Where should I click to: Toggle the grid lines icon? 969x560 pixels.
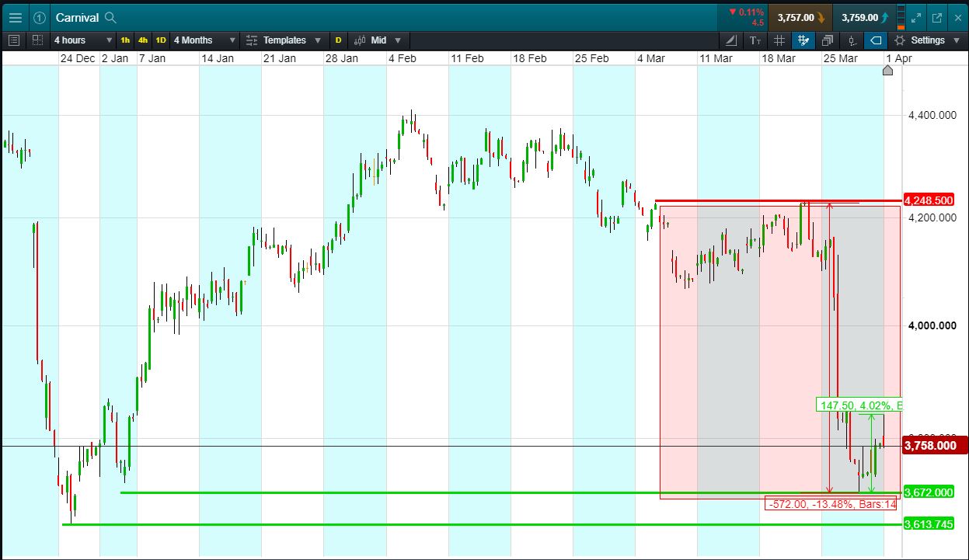pos(779,40)
